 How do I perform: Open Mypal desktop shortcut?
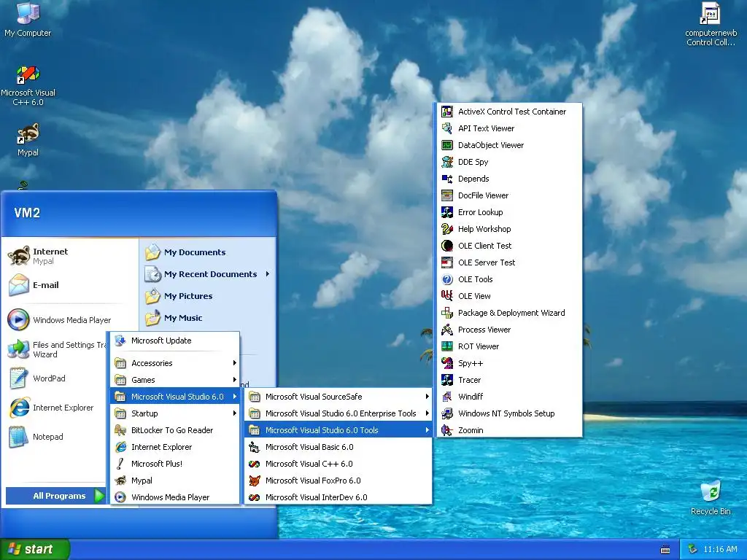coord(28,140)
